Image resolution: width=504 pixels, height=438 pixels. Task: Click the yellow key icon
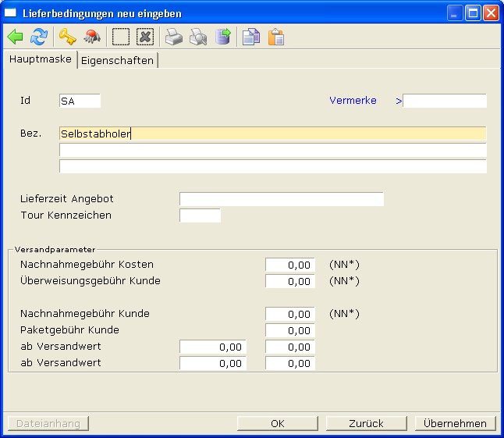pyautogui.click(x=67, y=37)
